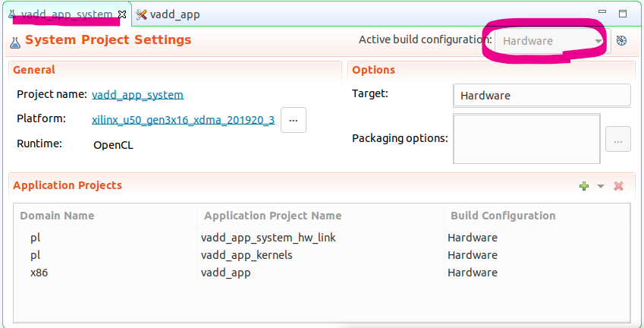This screenshot has height=328, width=644.
Task: Minimize the editor panel
Action: tap(602, 14)
